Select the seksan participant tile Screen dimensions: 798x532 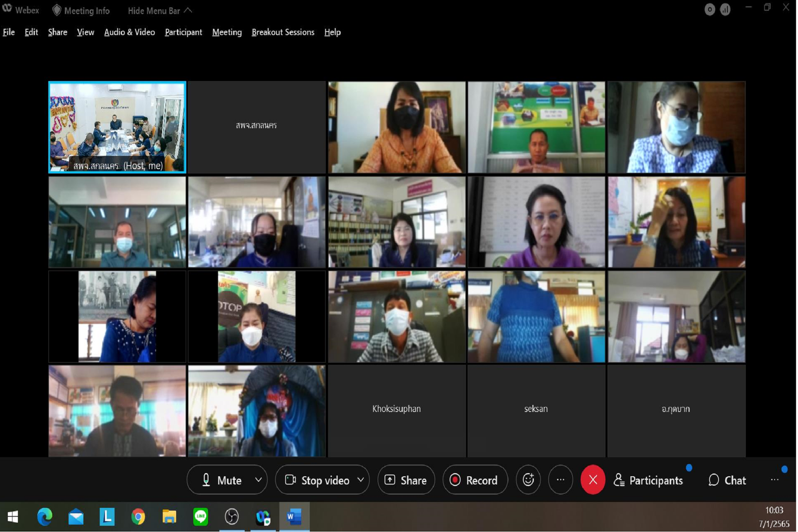click(536, 411)
